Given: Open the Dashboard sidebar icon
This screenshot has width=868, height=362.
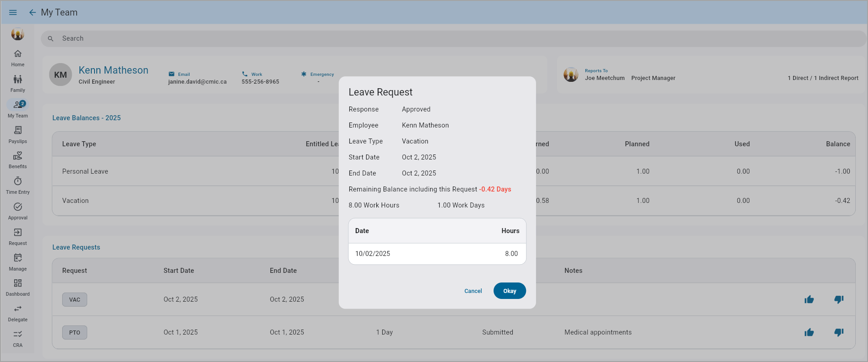Looking at the screenshot, I should (x=18, y=287).
